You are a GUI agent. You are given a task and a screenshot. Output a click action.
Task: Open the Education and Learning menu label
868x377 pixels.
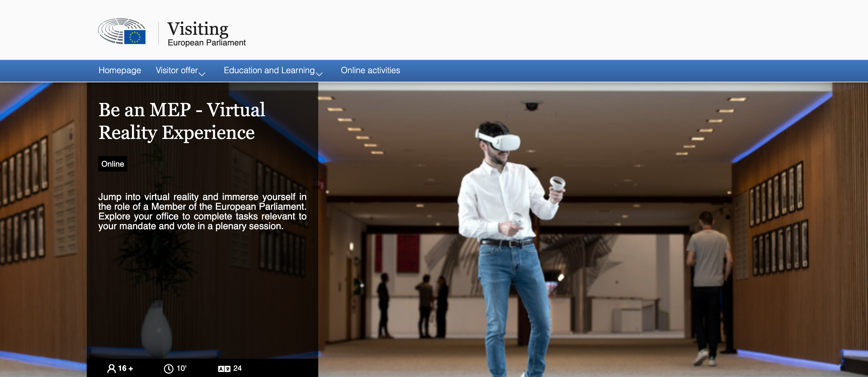(x=269, y=70)
